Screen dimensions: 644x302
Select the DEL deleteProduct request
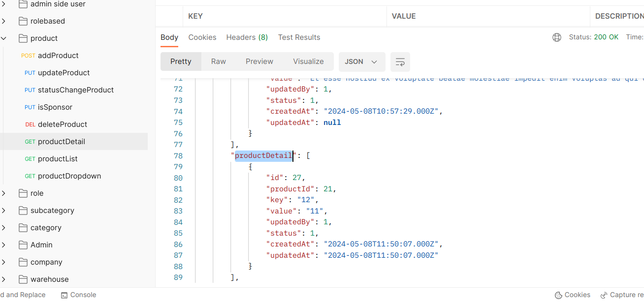pos(62,124)
